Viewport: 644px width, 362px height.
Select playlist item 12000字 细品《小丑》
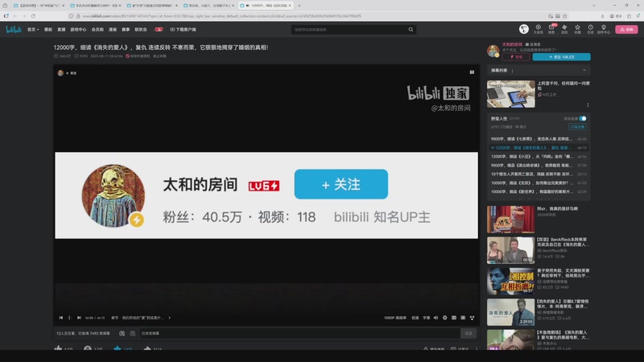(539, 156)
